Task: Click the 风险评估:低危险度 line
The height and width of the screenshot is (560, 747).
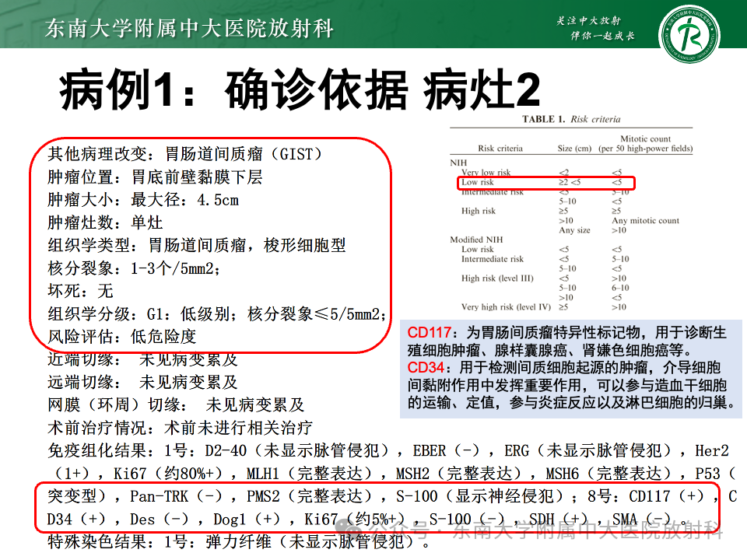Action: pos(122,337)
